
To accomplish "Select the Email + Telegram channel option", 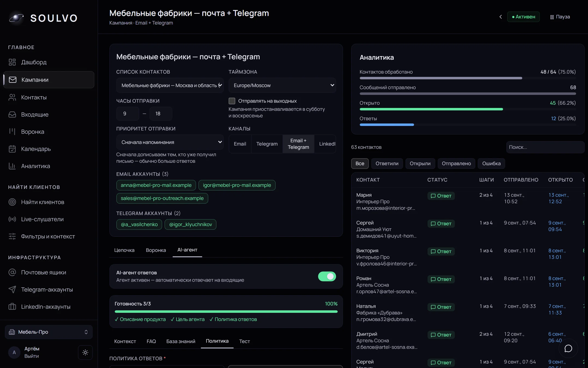I will click(x=298, y=144).
